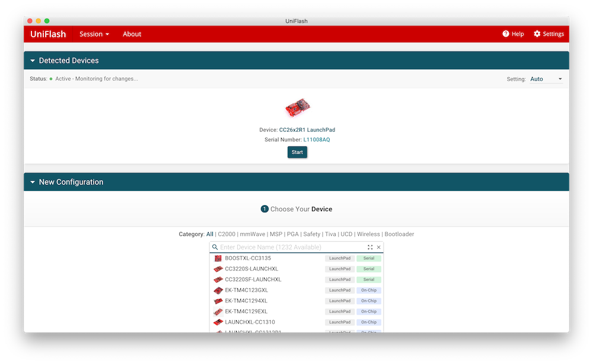Click the status text Active - Monitoring for changes
This screenshot has width=593, height=364.
tap(97, 79)
